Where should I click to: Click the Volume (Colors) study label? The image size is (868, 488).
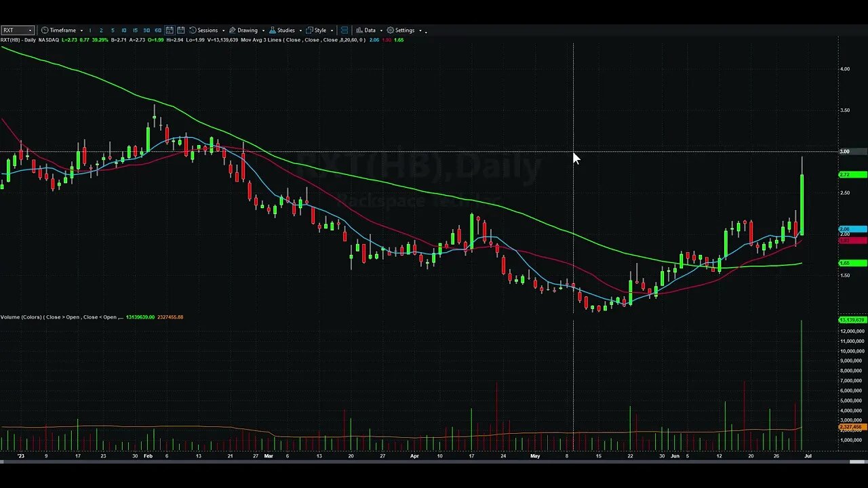coord(22,317)
